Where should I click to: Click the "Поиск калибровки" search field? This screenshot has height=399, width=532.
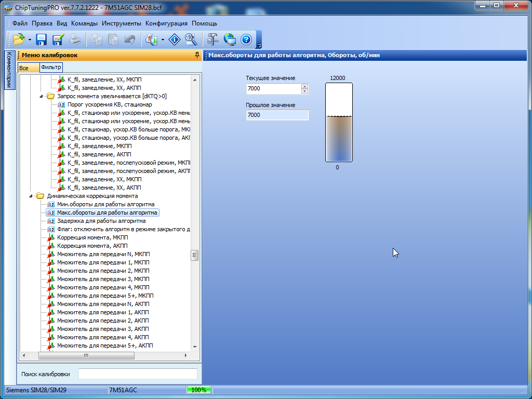[x=138, y=374]
